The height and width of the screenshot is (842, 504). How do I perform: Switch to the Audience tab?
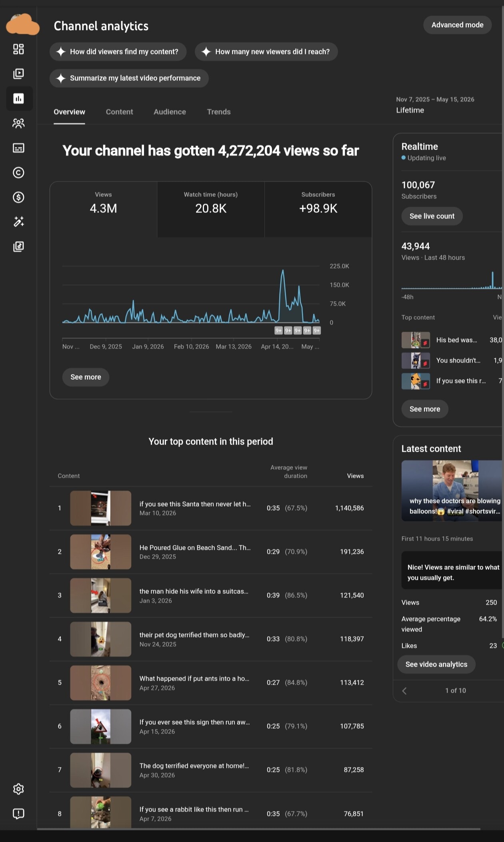click(x=170, y=112)
